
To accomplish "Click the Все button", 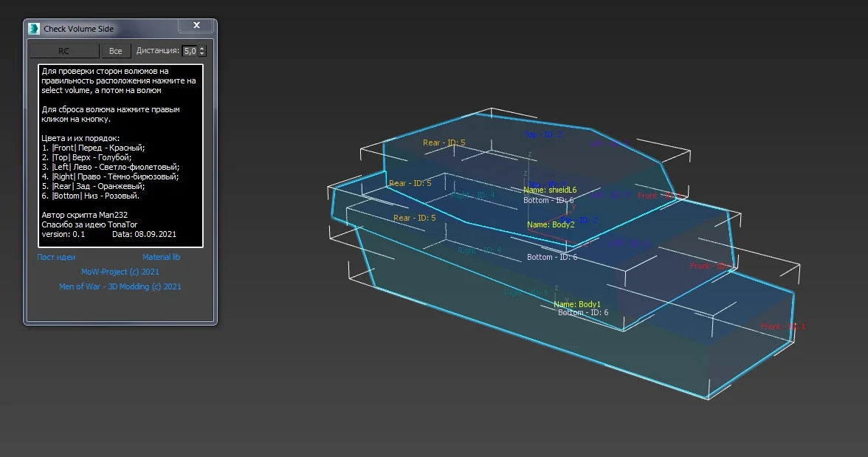I will pyautogui.click(x=115, y=51).
